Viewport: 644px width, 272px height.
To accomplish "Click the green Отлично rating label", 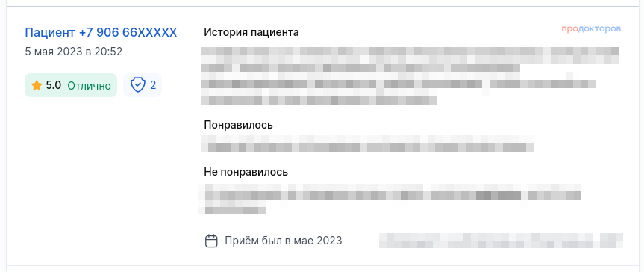I will [x=89, y=86].
